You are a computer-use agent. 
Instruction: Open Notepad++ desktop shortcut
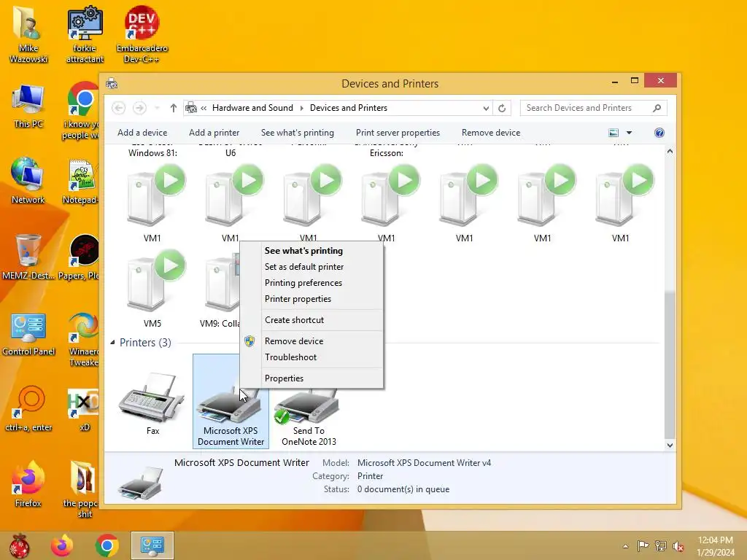(81, 181)
